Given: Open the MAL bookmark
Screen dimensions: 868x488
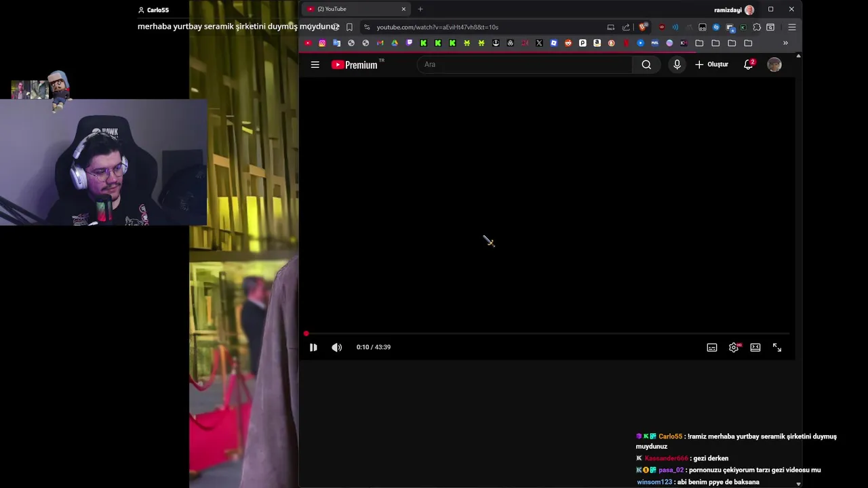Looking at the screenshot, I should (x=654, y=43).
